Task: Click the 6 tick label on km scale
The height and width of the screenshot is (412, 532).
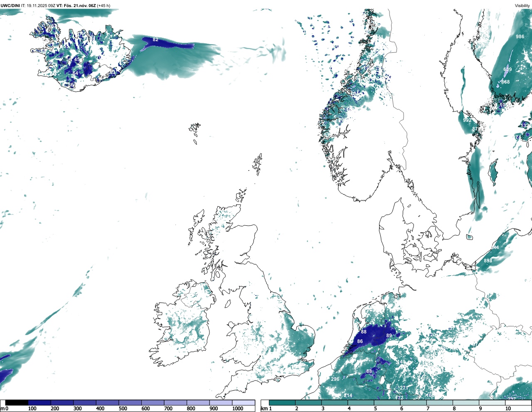Action: [x=401, y=409]
